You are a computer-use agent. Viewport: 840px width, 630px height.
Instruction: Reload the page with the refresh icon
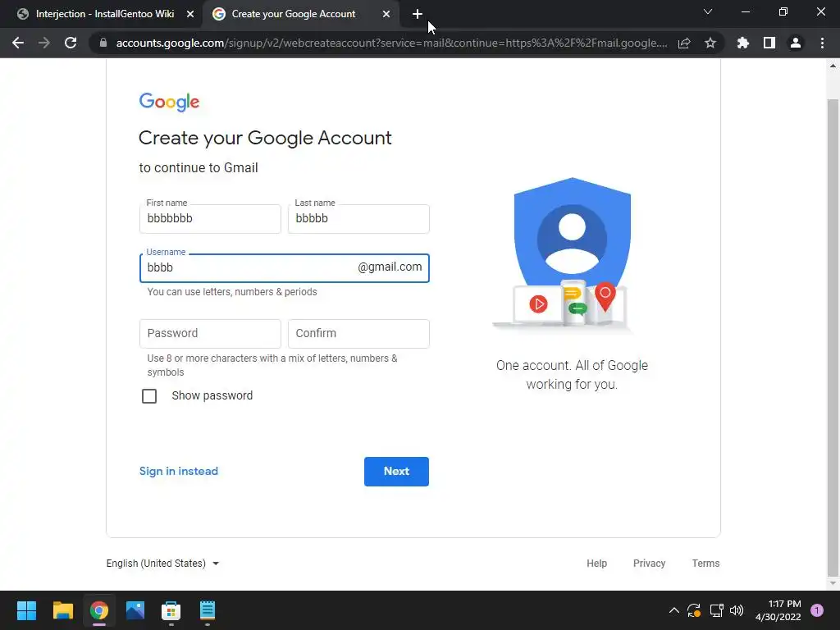(x=71, y=43)
